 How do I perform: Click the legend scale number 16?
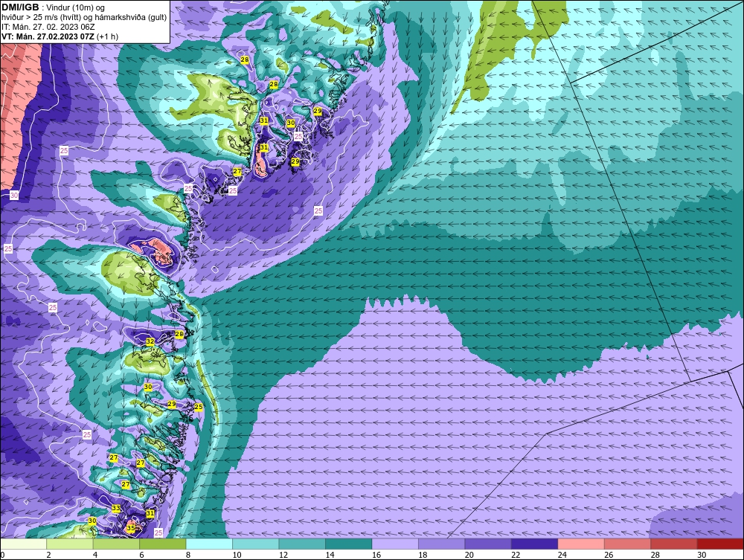(x=376, y=556)
